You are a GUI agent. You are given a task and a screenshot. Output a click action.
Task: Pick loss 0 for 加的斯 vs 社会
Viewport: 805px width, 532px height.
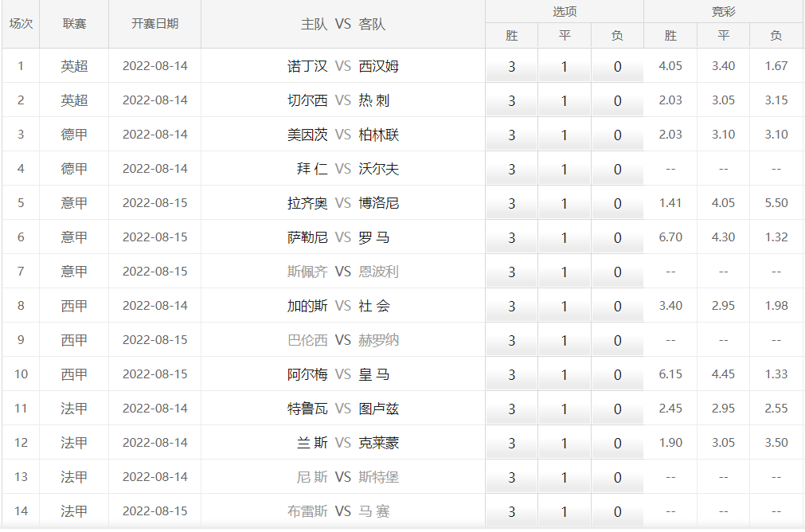[618, 306]
